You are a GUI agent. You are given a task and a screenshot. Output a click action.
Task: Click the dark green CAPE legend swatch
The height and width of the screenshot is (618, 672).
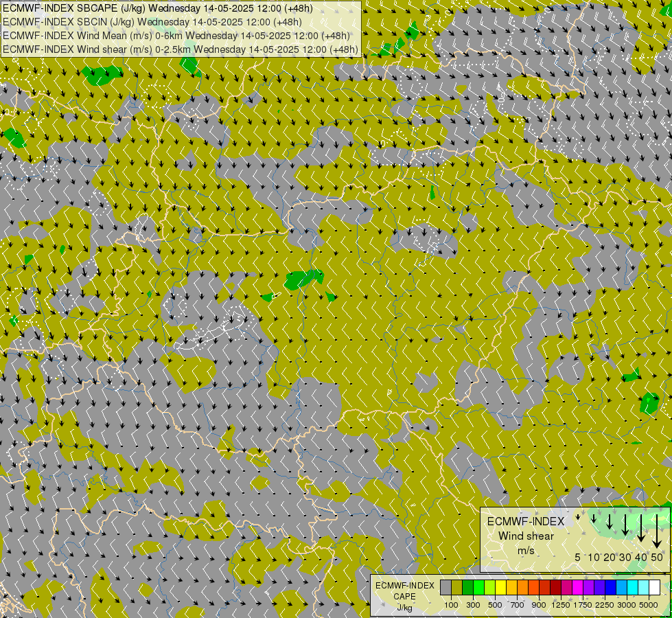pos(468,587)
